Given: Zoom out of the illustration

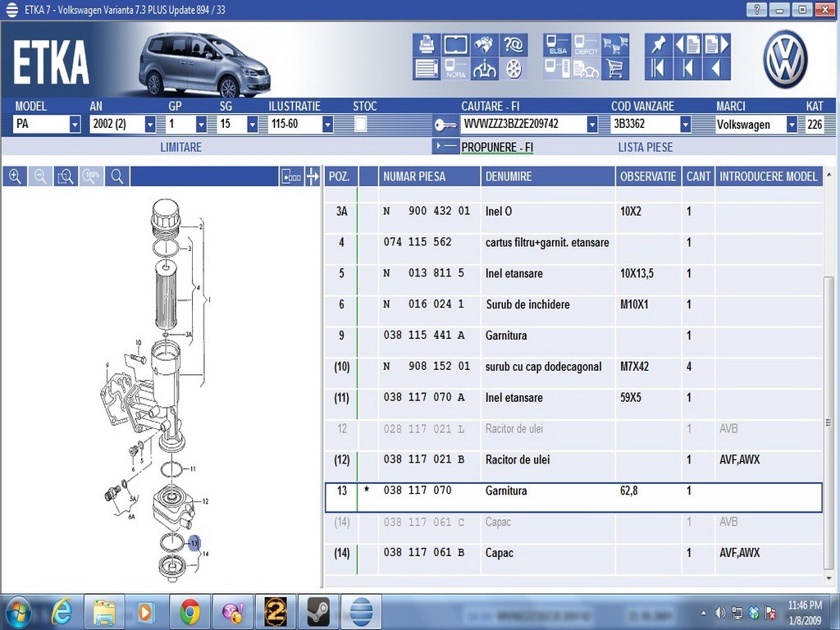Looking at the screenshot, I should click(x=40, y=176).
